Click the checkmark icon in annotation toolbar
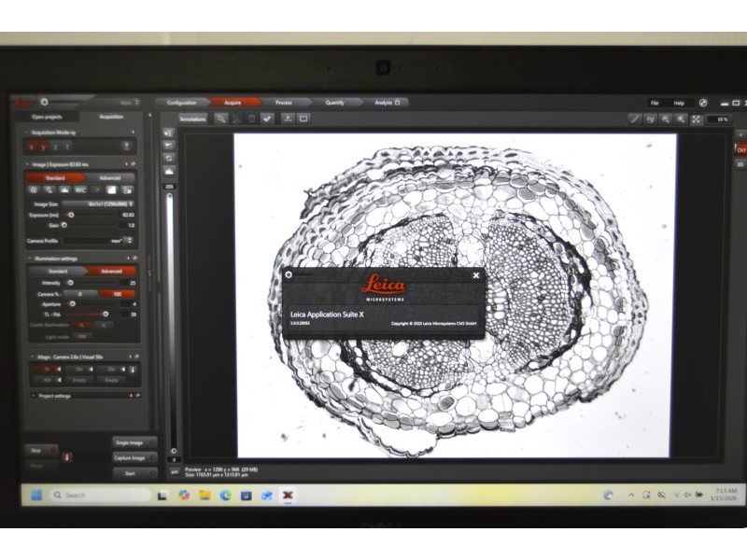Screen dimensions: 747x560 [267, 119]
